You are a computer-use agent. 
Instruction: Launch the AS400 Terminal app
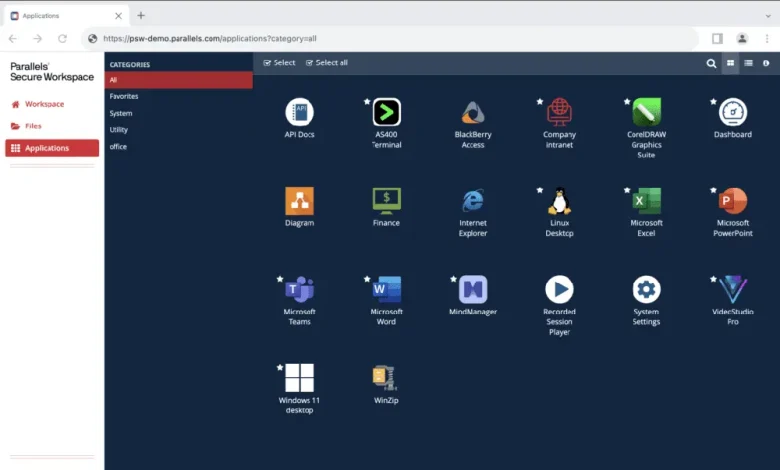pyautogui.click(x=387, y=112)
